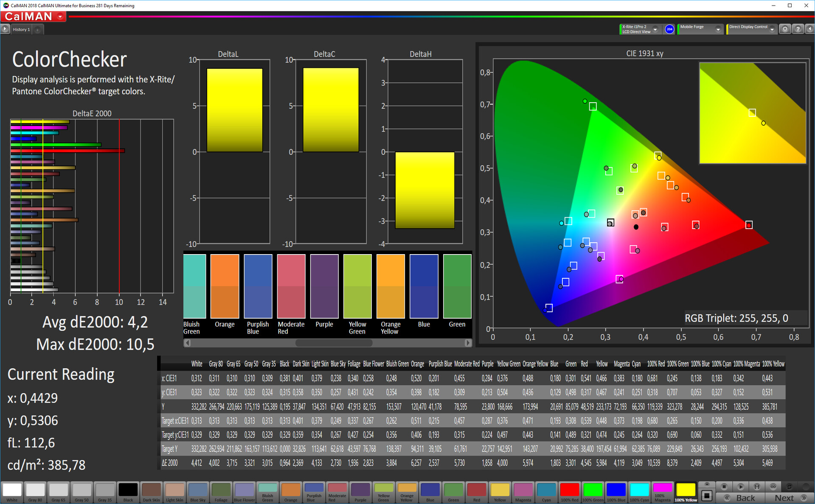Open the settings gear icon

[x=785, y=29]
